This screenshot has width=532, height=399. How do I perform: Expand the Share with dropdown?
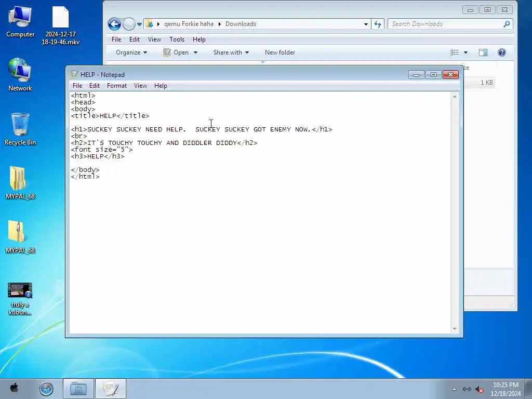click(231, 52)
